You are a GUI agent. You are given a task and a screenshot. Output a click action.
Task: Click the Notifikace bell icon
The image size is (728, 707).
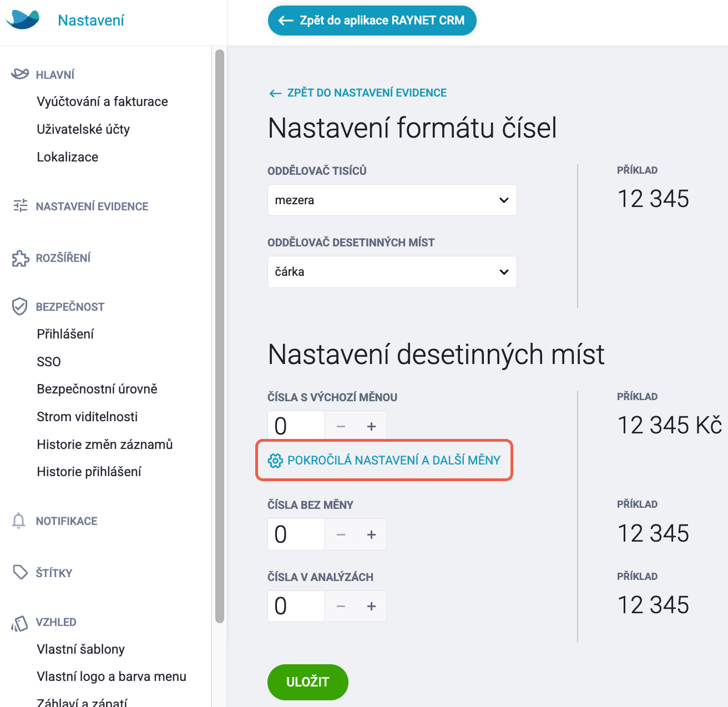click(x=19, y=521)
